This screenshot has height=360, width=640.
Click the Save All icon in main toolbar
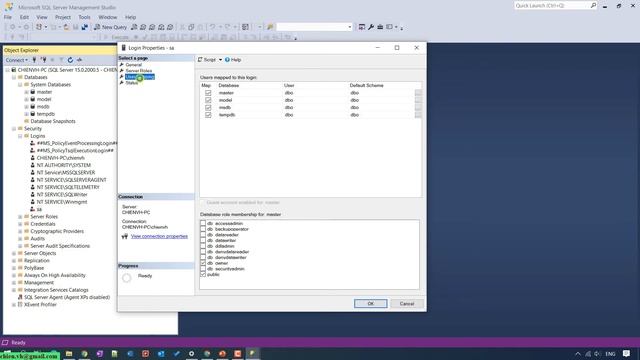click(84, 27)
